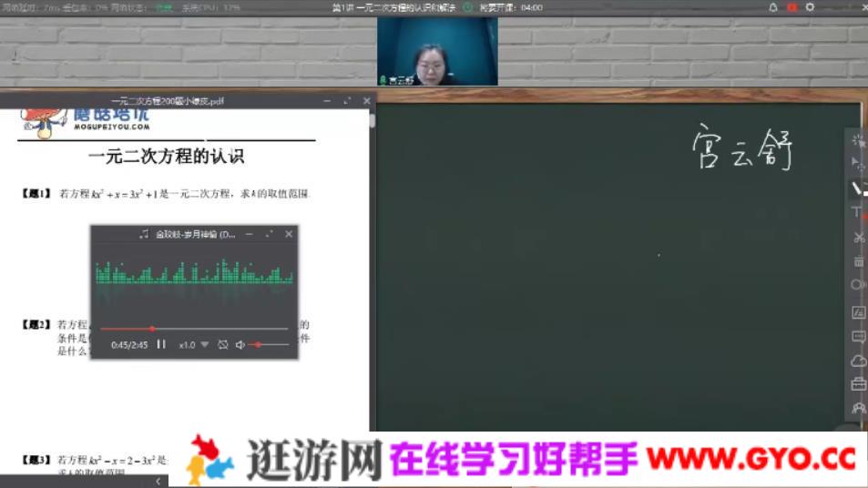Click the red record icon in top bar
The image size is (868, 488).
coord(791,7)
